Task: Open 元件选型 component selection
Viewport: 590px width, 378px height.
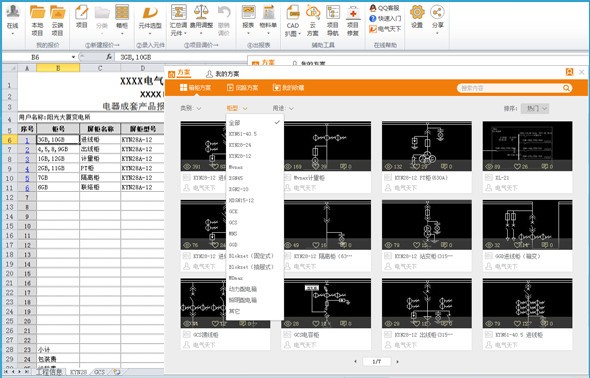Action: click(x=150, y=17)
